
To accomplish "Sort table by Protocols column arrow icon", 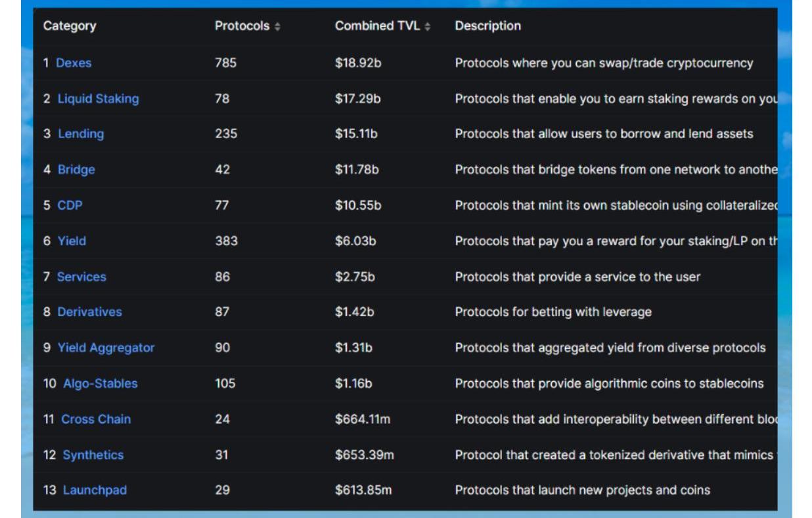I will pyautogui.click(x=277, y=27).
